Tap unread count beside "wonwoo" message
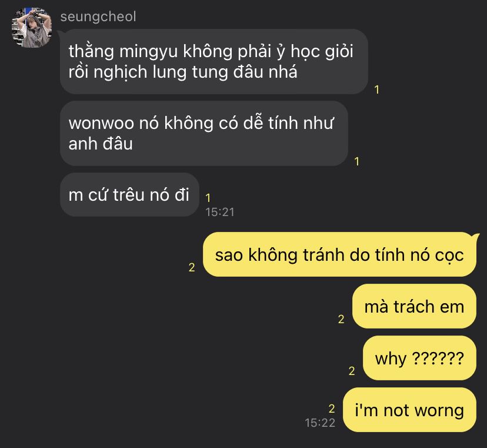Screen dimensions: 487x448 click(357, 161)
